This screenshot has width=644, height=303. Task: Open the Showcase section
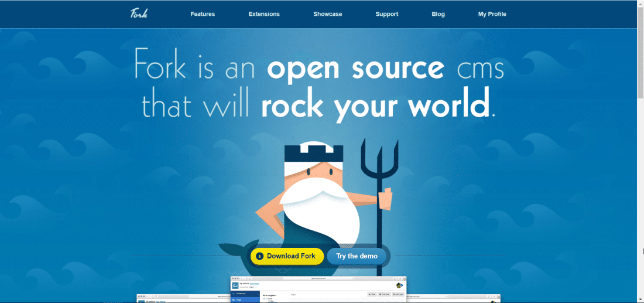tap(328, 14)
